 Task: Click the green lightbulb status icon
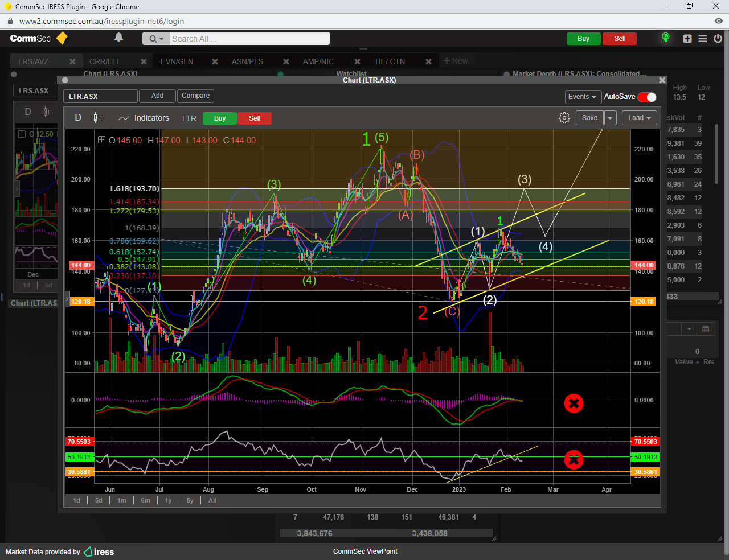point(665,38)
